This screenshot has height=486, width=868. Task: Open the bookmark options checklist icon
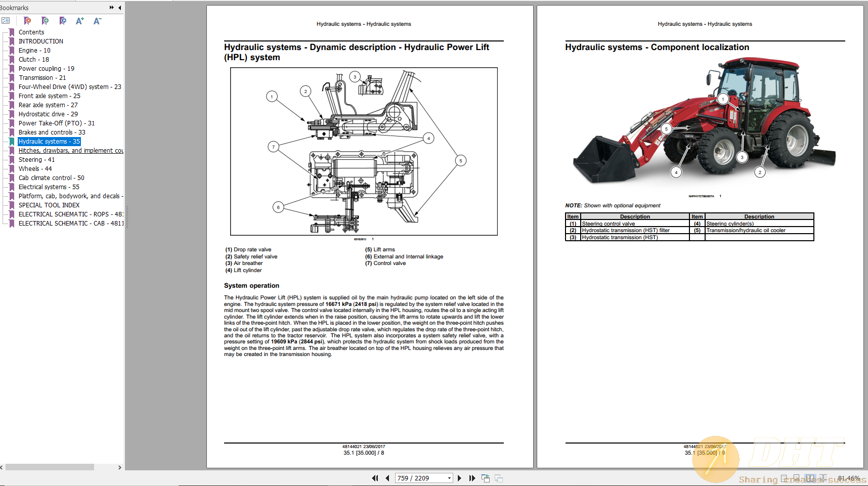6,21
